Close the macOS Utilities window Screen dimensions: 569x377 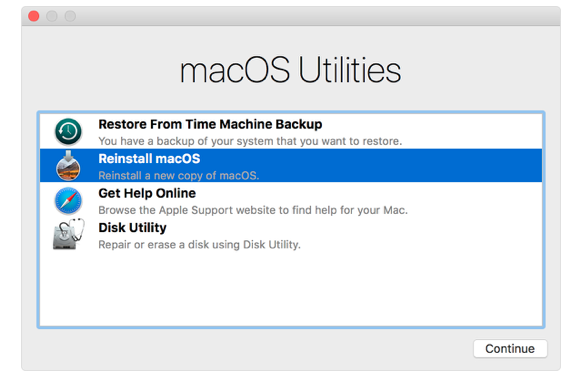[x=34, y=16]
